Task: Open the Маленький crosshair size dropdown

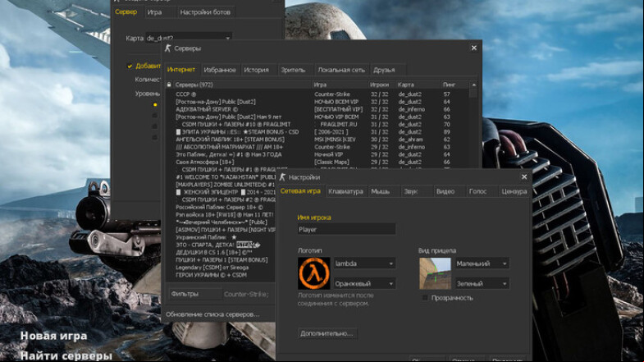Action: [x=482, y=263]
